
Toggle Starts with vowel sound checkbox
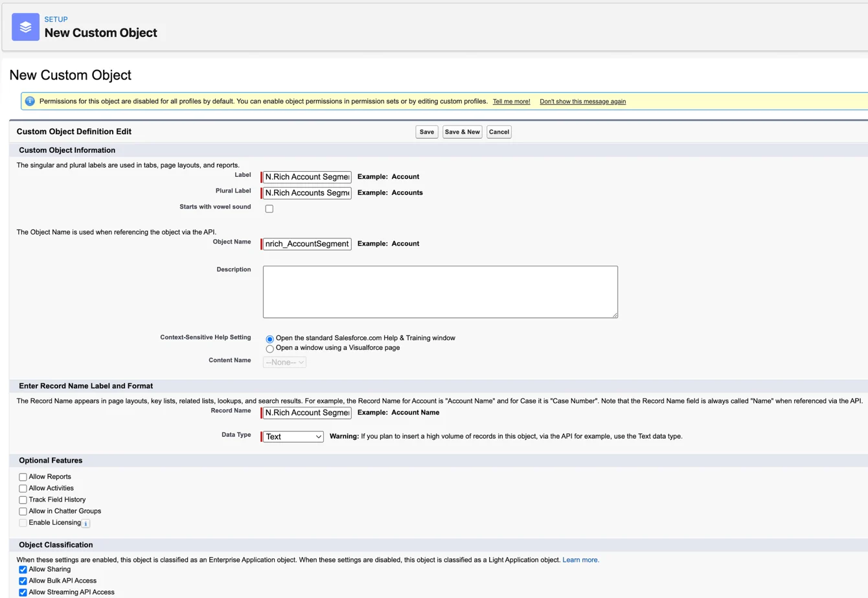click(269, 209)
